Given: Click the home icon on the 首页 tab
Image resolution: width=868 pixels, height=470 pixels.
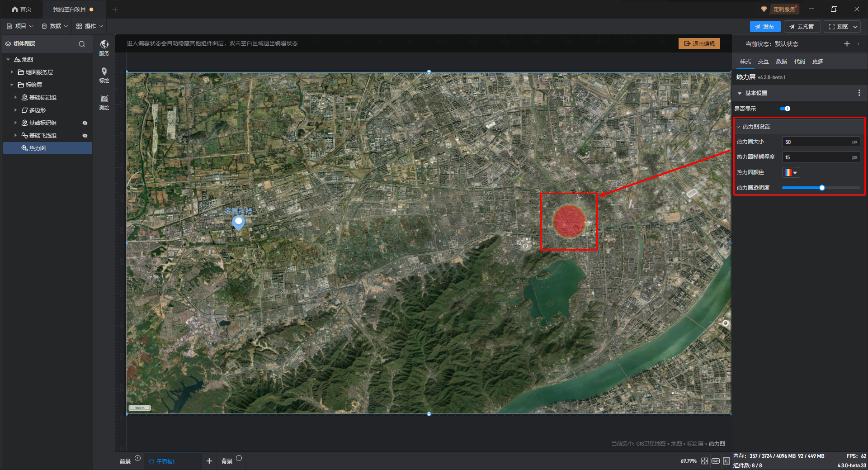Looking at the screenshot, I should click(x=15, y=9).
